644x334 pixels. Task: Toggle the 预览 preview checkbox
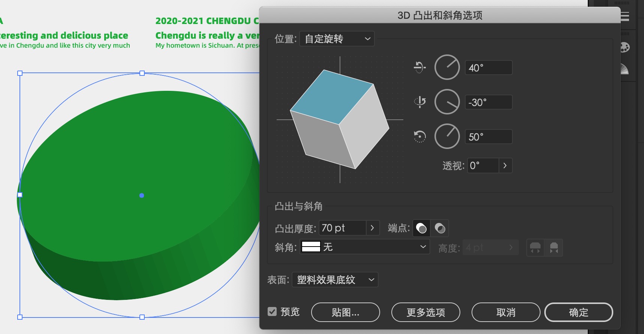point(272,311)
